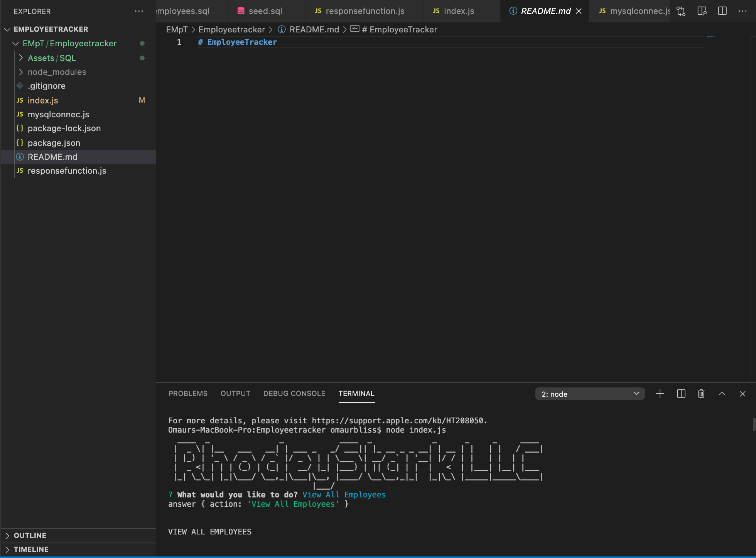756x558 pixels.
Task: Open editor more actions ellipsis menu
Action: click(742, 11)
